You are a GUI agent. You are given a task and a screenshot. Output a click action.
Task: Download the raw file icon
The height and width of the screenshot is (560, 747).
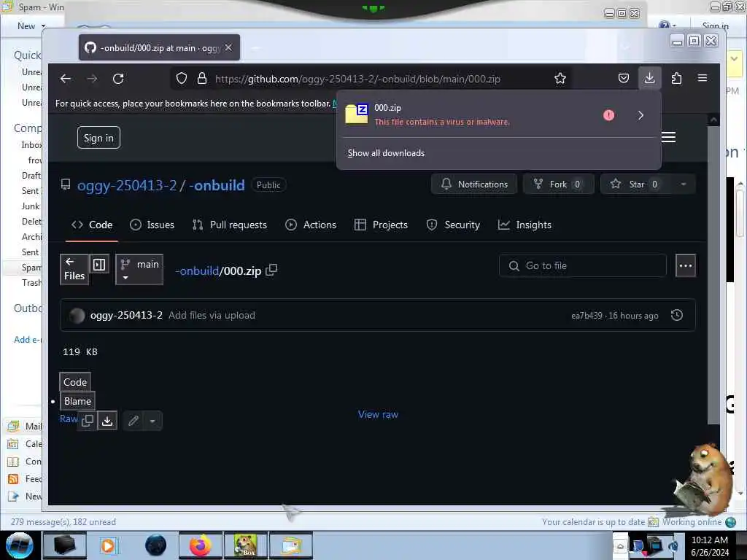[x=108, y=421]
